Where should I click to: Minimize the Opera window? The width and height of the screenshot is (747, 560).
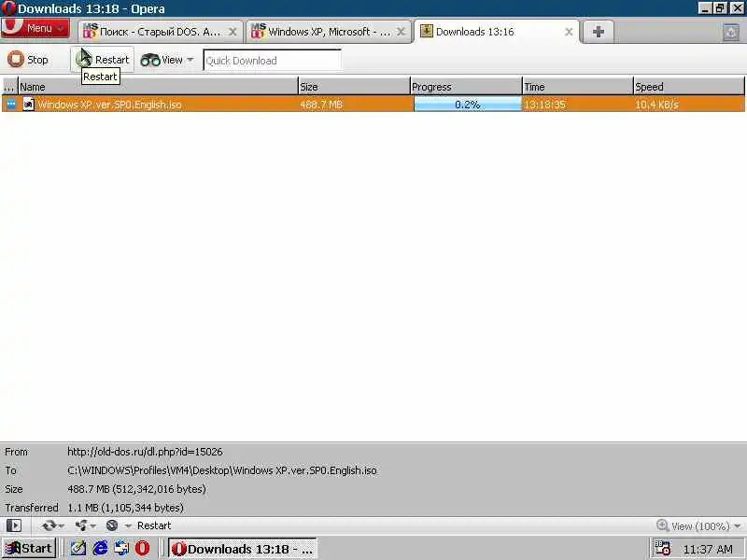point(705,8)
